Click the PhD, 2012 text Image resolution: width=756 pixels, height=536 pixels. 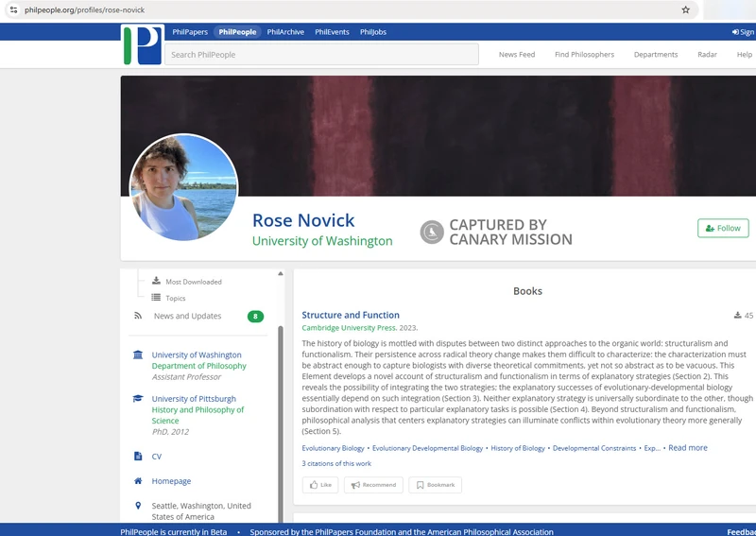(x=170, y=432)
